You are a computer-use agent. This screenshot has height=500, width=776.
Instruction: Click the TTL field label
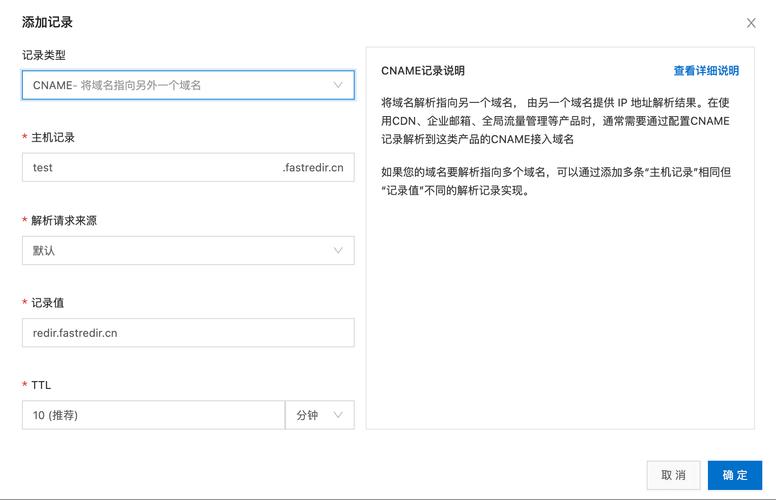(41, 385)
